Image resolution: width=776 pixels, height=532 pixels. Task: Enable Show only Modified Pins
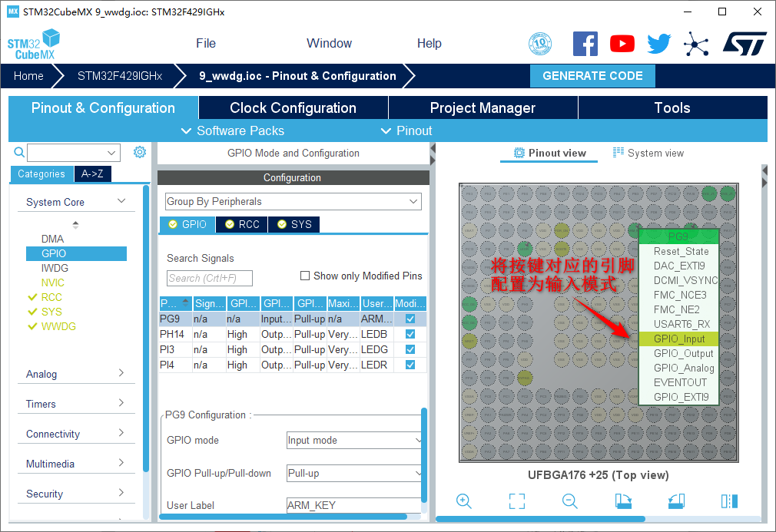305,276
